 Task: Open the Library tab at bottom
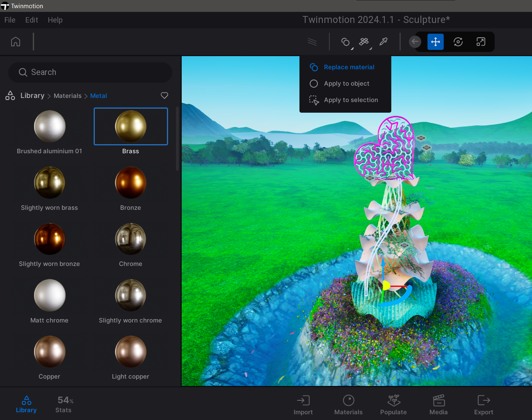(26, 404)
